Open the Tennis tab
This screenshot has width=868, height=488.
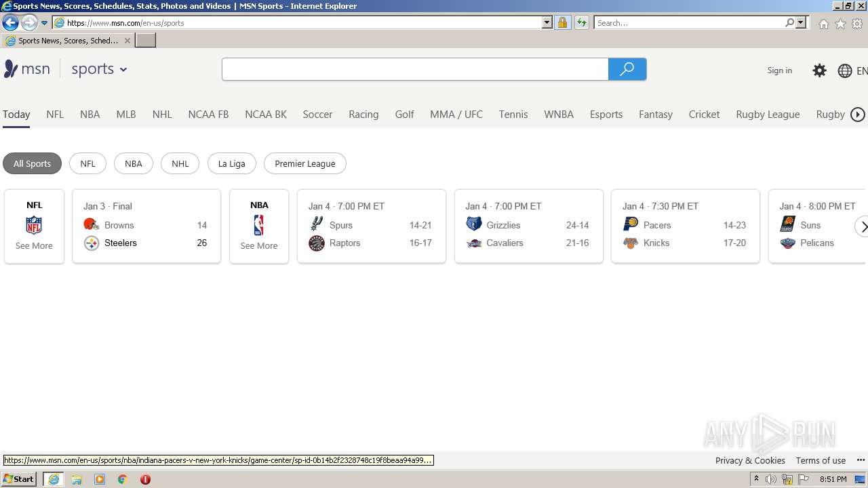[x=513, y=115]
